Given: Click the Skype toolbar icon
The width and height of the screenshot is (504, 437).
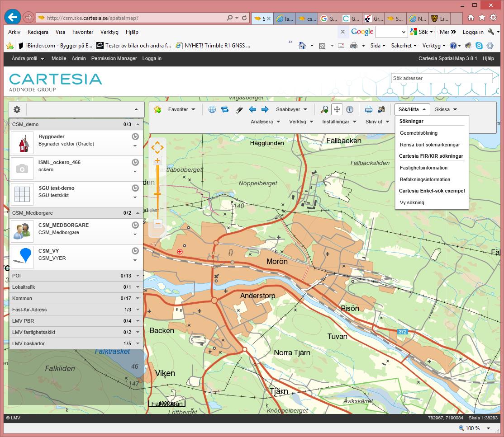Looking at the screenshot, I should [x=479, y=46].
